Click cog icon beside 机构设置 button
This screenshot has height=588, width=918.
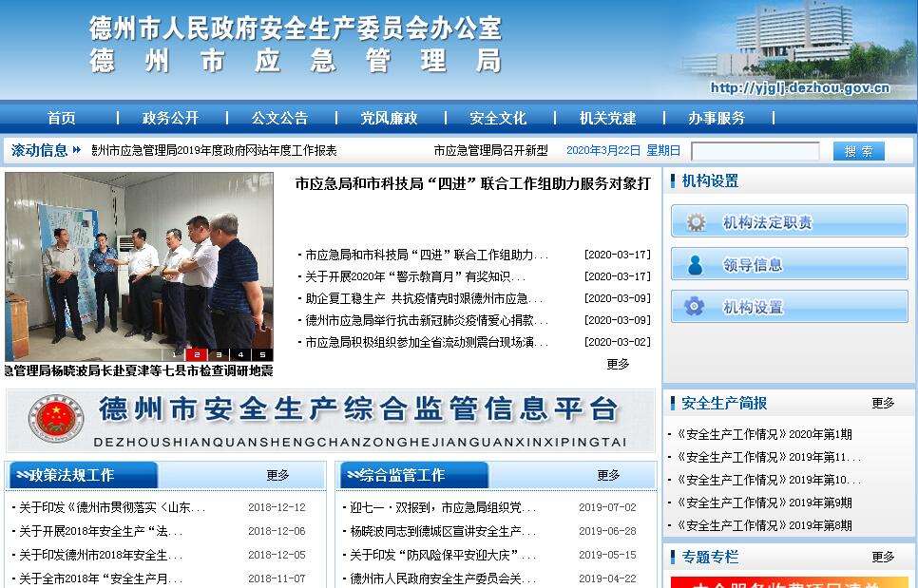[695, 306]
